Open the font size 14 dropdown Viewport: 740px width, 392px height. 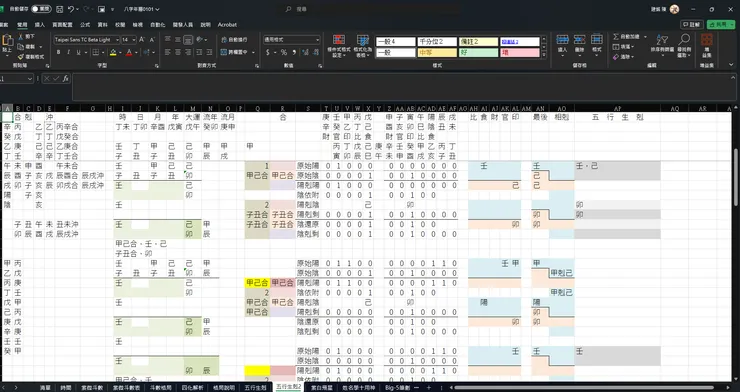[x=134, y=40]
